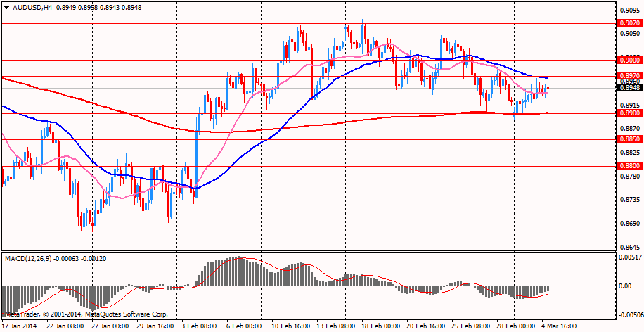This screenshot has width=644, height=332.
Task: Click the 28 Feb 00:00 time label
Action: (517, 326)
